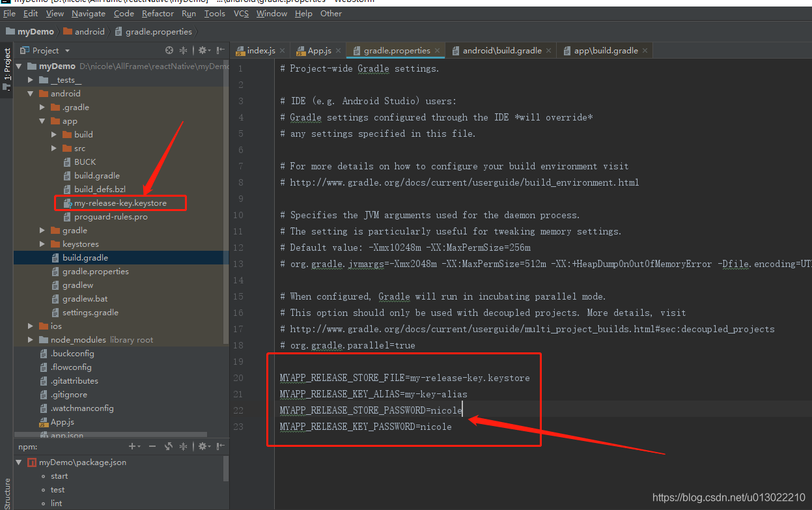This screenshot has height=510, width=812.
Task: Remove npm entry with minus icon
Action: [x=152, y=446]
